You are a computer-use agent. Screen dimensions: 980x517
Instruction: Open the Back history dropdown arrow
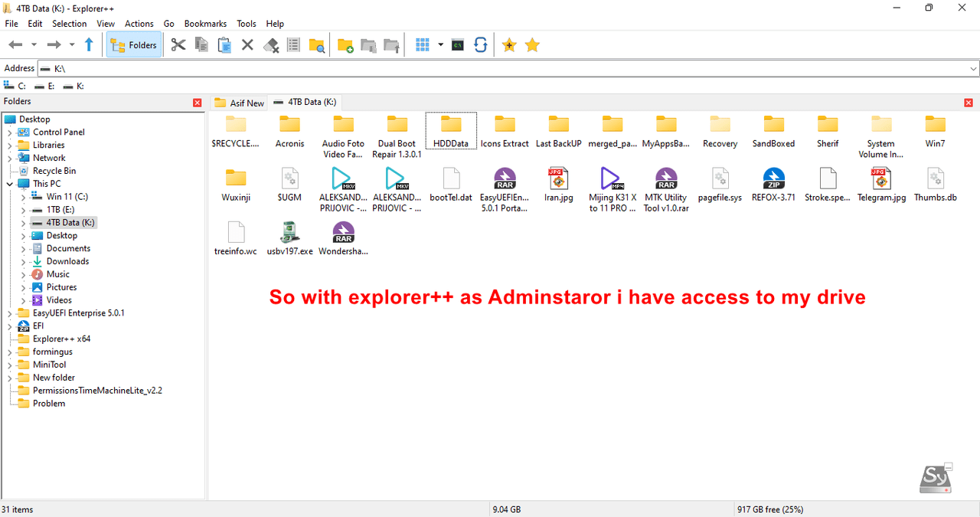tap(34, 45)
